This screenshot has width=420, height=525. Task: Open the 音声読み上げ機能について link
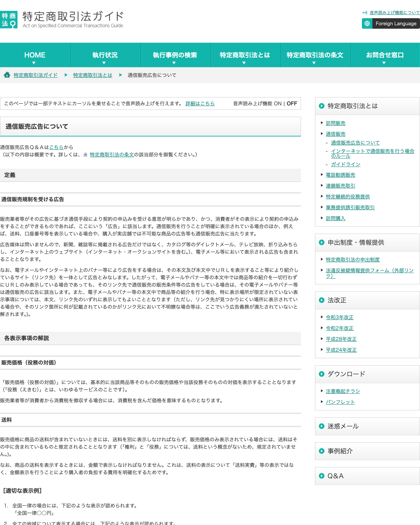coord(395,13)
